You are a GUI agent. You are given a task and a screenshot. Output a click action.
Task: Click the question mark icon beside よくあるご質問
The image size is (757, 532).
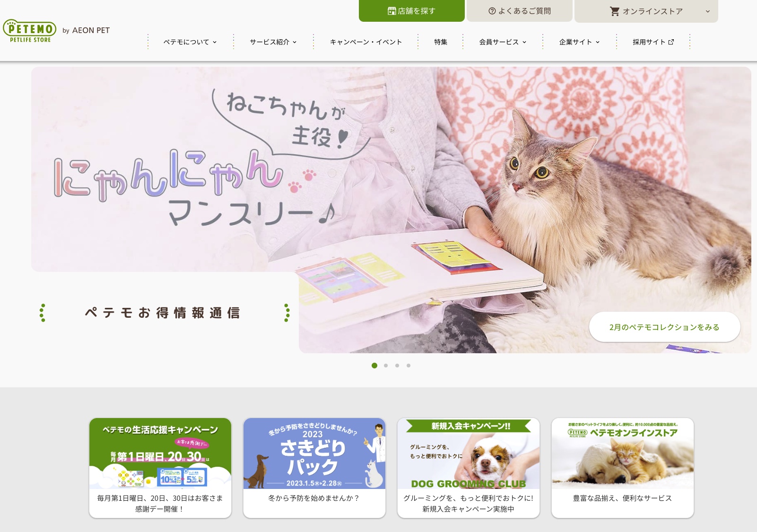coord(492,11)
